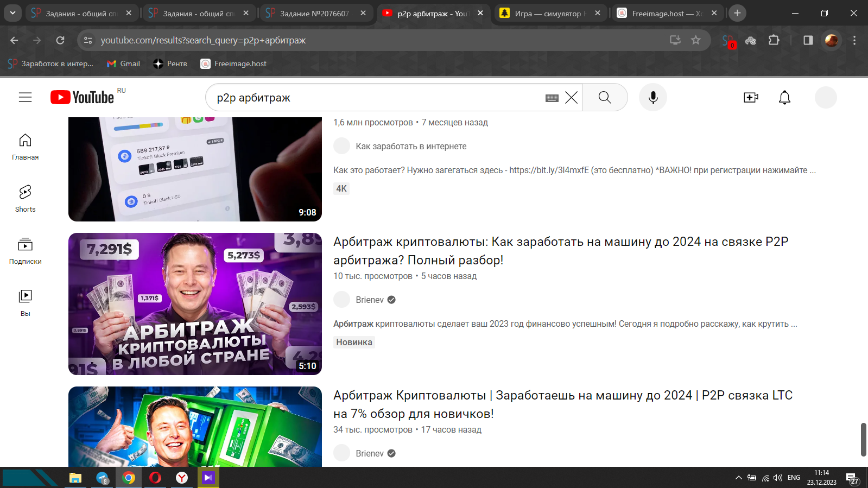
Task: Switch to Игра — симулятор tab
Action: 549,13
